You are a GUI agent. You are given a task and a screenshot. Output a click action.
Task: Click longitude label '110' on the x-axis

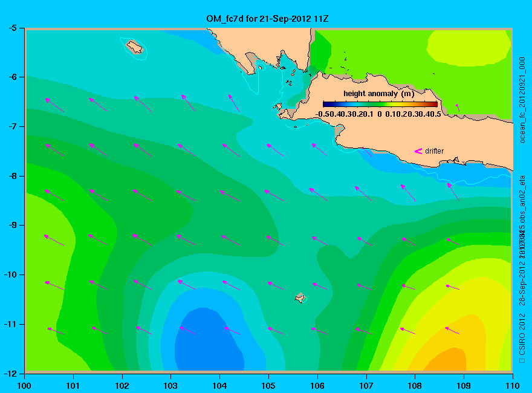click(x=513, y=386)
